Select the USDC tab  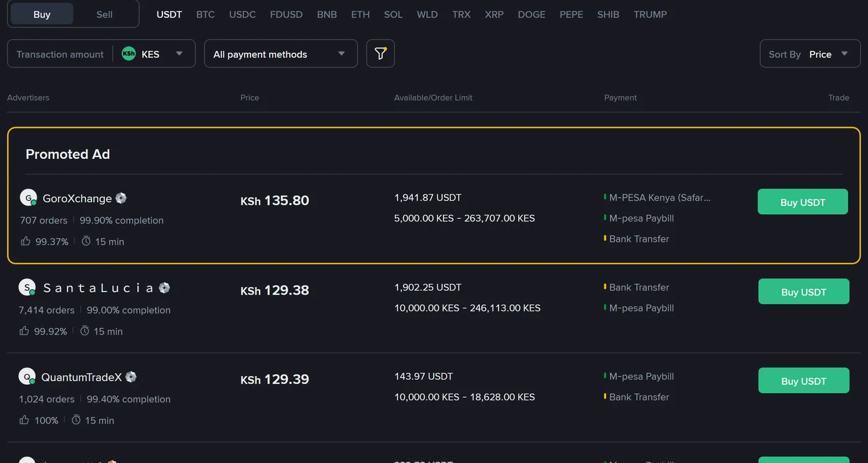point(242,14)
